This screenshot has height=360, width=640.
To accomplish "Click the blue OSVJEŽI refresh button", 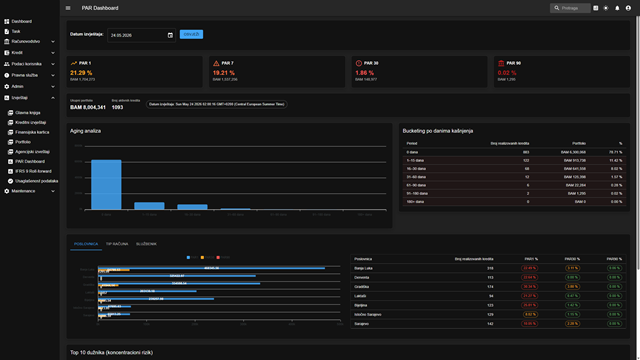I will coord(191,34).
